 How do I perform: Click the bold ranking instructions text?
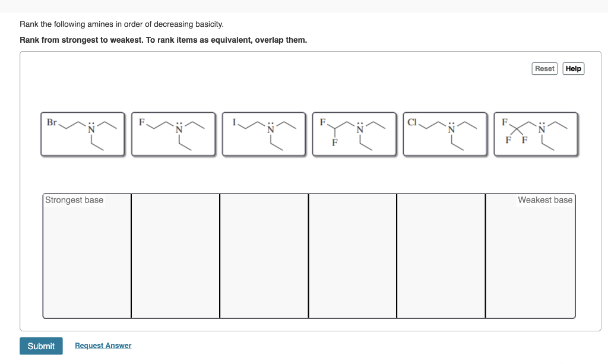(163, 40)
